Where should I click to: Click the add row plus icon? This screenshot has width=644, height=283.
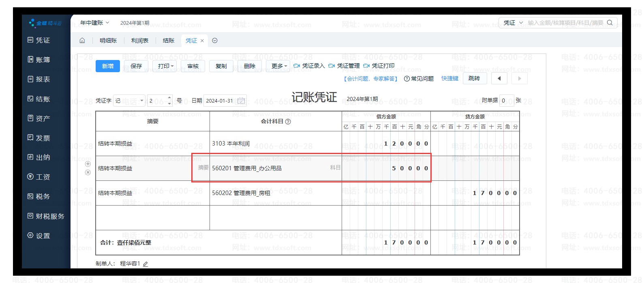(88, 164)
